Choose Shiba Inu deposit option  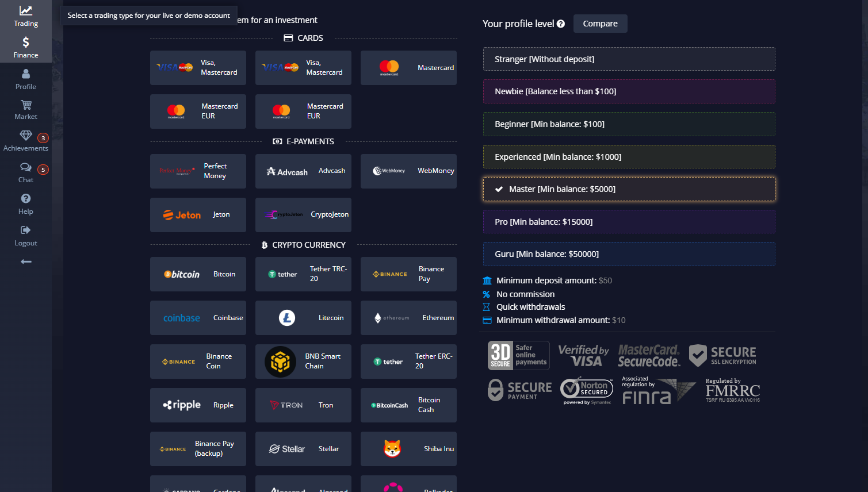[x=408, y=449]
